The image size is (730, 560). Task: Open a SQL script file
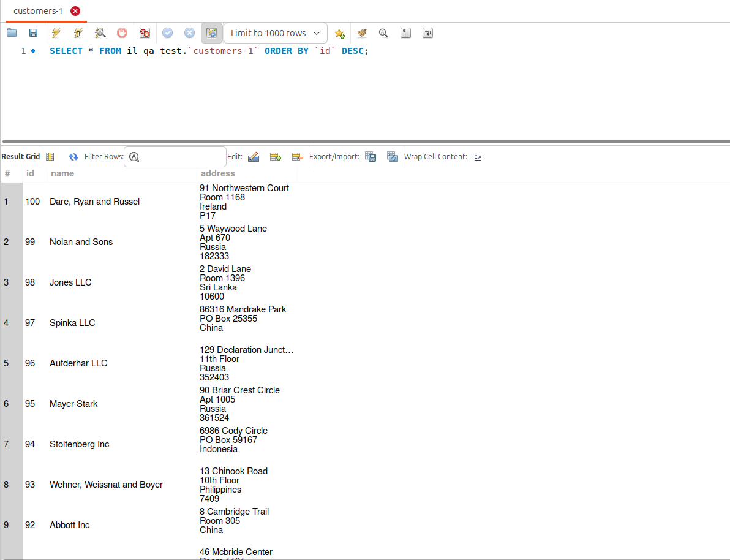point(12,33)
